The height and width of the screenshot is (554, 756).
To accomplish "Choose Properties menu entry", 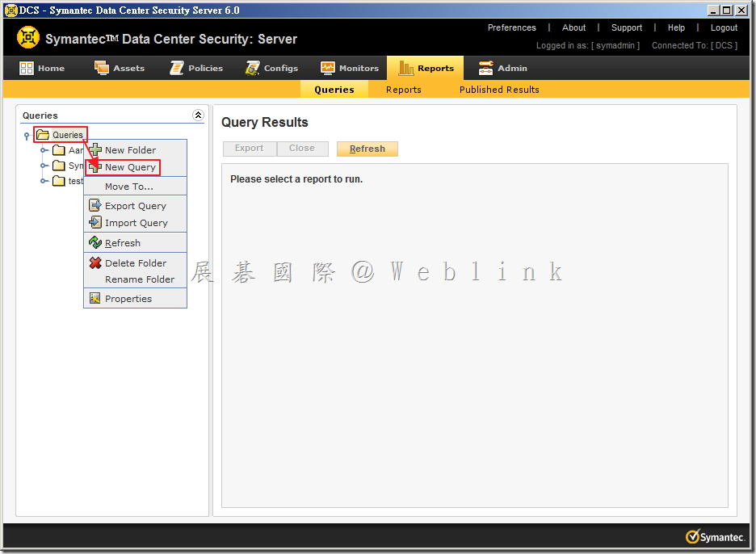I will [136, 299].
